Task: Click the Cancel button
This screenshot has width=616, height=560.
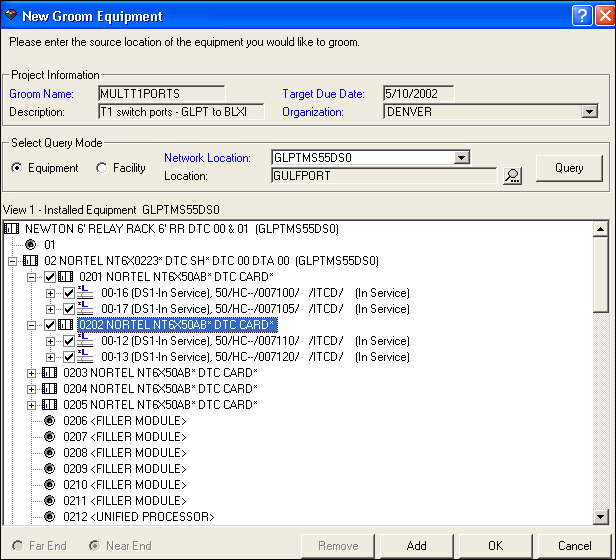Action: click(575, 546)
